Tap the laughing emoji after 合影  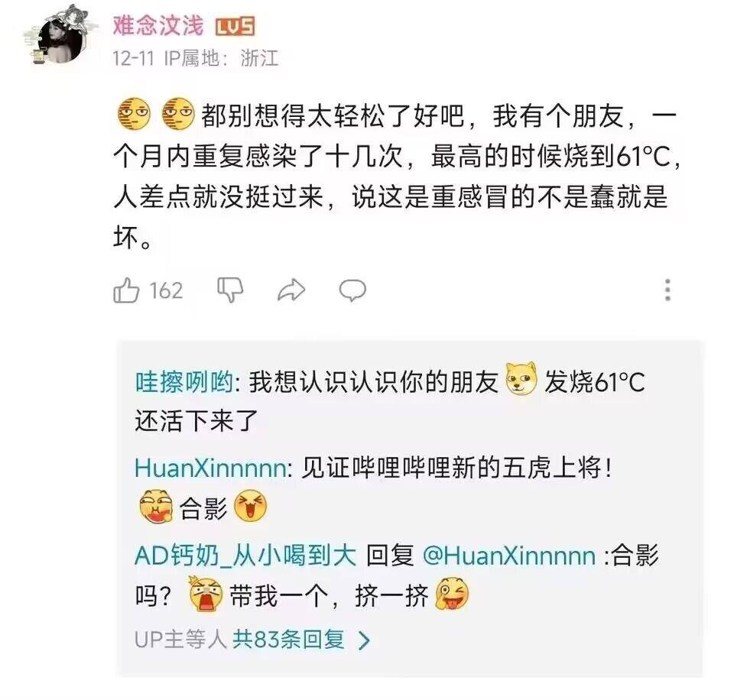point(250,507)
